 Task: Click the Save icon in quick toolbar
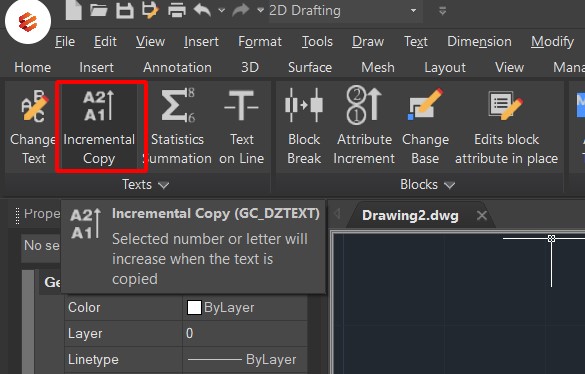point(125,10)
